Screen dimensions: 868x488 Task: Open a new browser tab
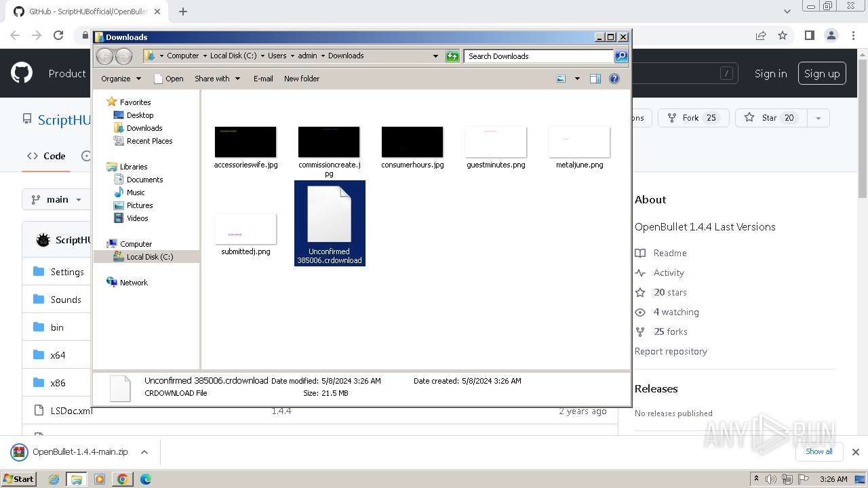pos(183,11)
